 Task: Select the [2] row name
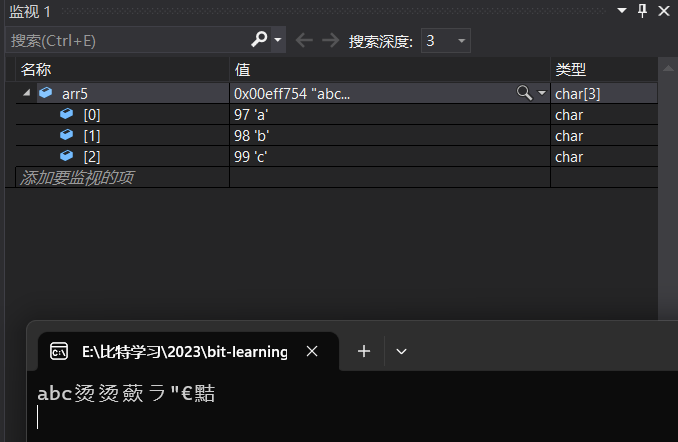92,157
